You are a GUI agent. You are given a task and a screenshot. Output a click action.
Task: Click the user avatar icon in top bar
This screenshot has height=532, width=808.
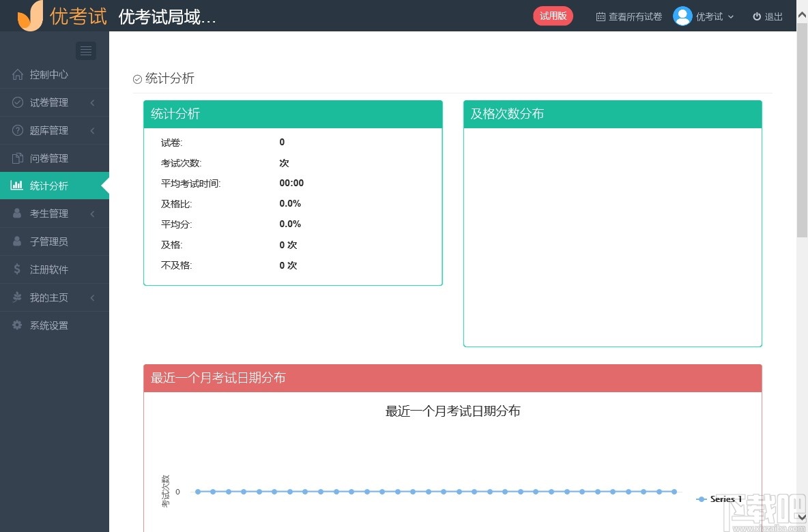point(682,16)
